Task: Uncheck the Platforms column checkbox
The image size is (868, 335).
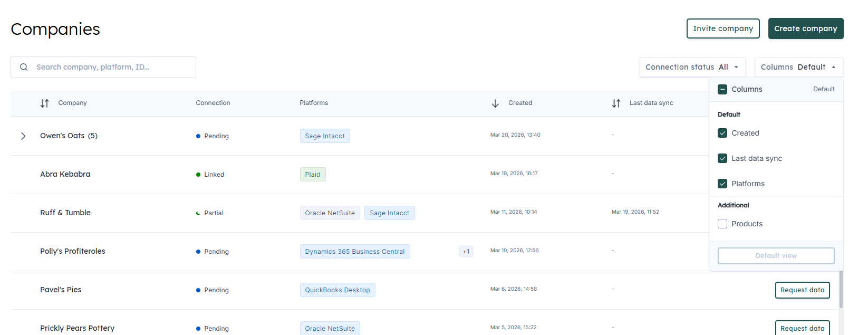Action: [722, 184]
